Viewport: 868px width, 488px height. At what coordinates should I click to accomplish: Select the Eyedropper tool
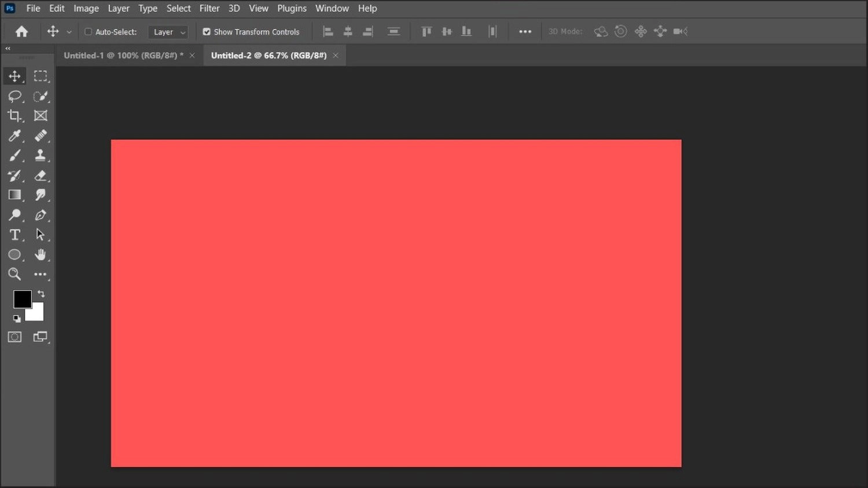[x=14, y=135]
